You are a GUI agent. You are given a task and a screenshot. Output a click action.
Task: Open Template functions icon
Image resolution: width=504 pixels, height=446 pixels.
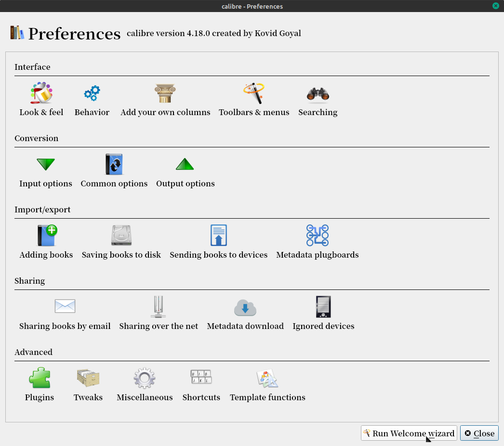pos(267,378)
